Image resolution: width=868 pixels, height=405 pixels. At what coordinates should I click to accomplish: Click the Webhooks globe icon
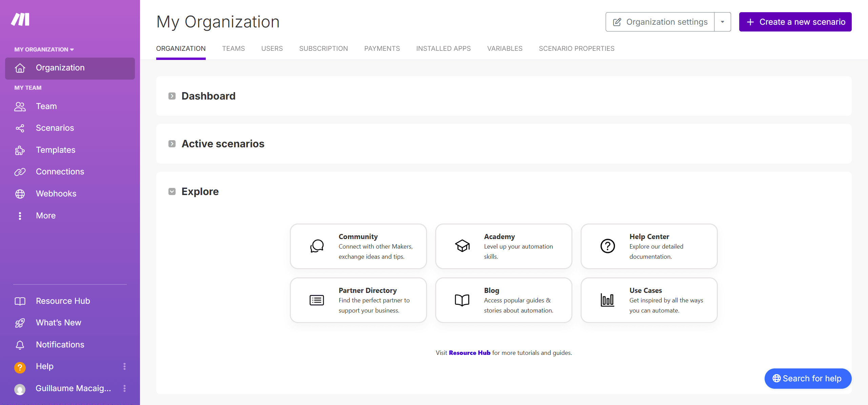coord(20,194)
